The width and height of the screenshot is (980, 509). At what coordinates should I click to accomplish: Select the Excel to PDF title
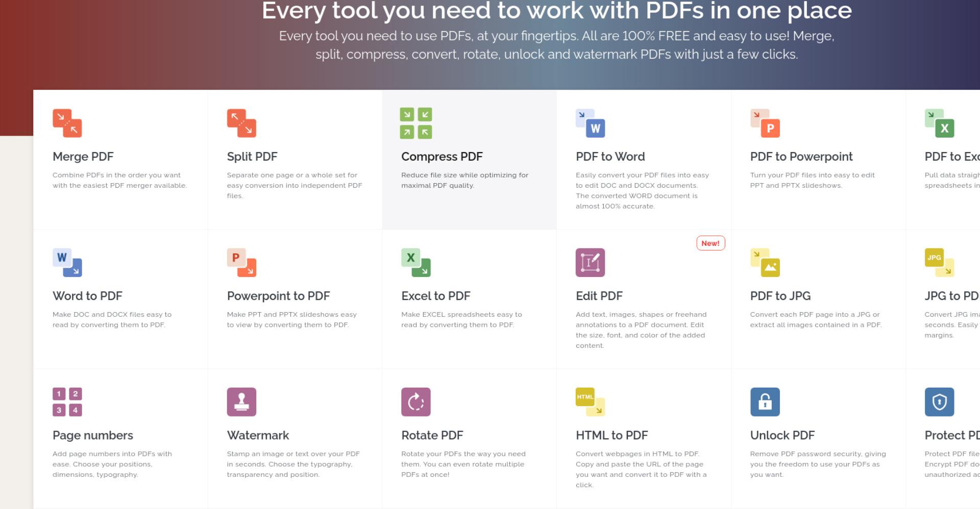click(x=436, y=296)
